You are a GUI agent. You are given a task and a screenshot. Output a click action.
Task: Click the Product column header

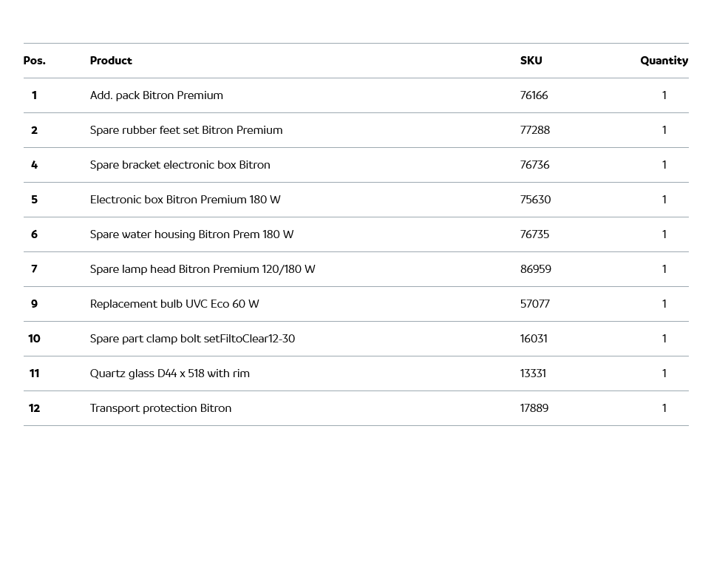pyautogui.click(x=111, y=61)
